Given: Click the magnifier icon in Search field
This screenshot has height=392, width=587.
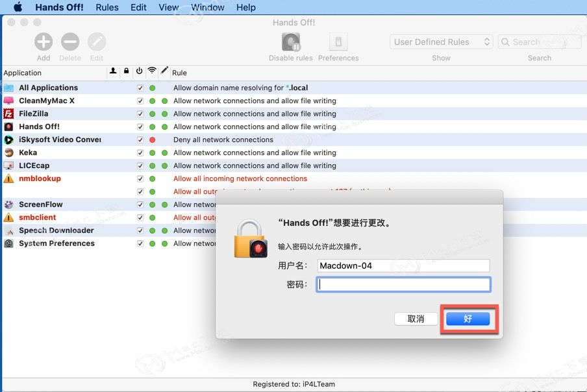Looking at the screenshot, I should click(505, 42).
